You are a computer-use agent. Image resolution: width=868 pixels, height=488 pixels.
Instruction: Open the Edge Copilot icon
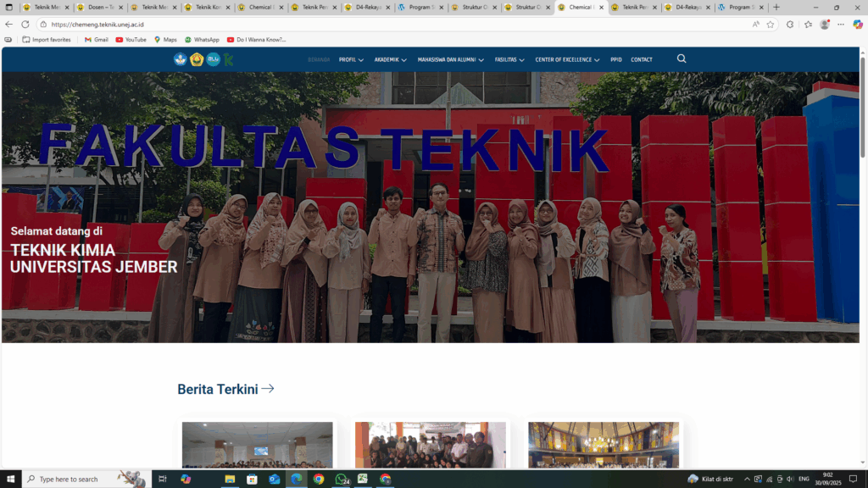pyautogui.click(x=857, y=25)
